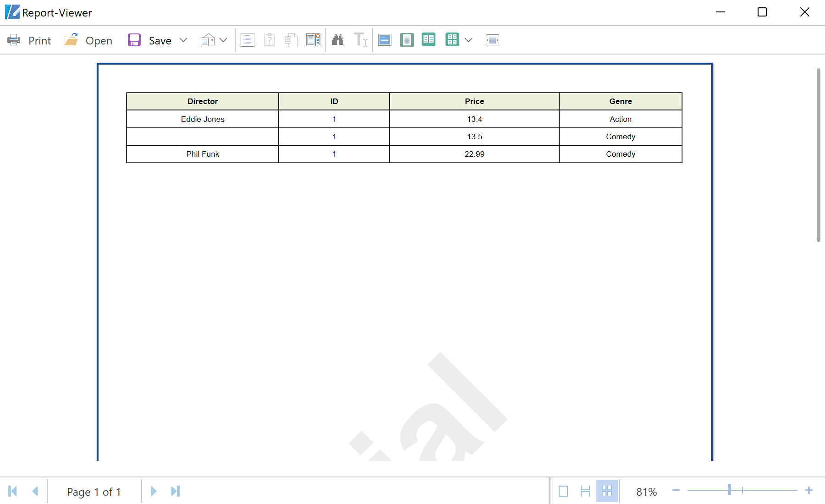
Task: Click the zoom in plus button
Action: coord(809,491)
